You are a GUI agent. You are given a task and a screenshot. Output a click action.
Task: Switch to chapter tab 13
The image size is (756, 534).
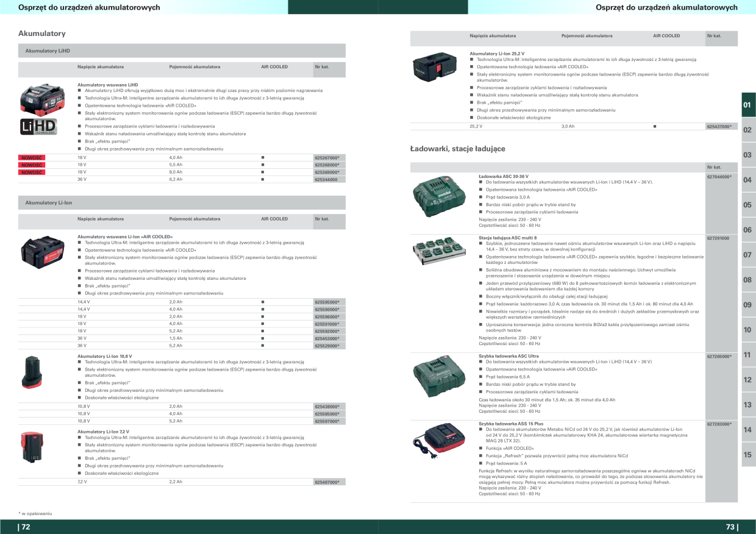pyautogui.click(x=748, y=405)
